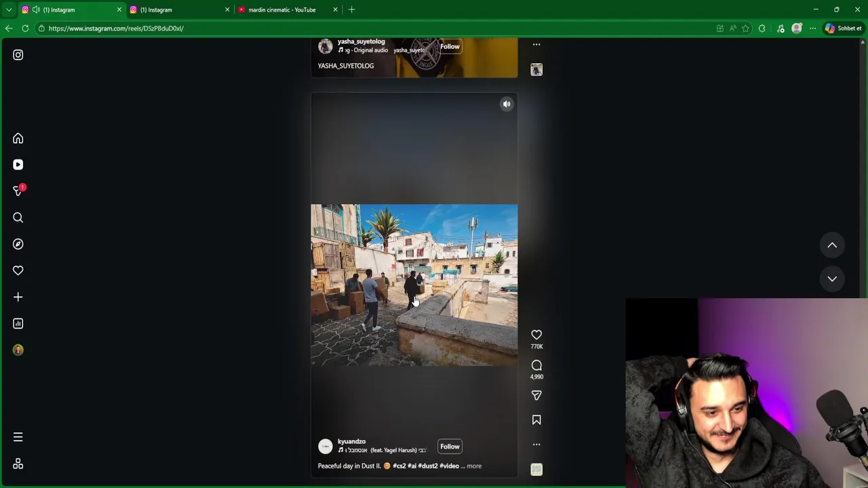Save the kyuandzo reel with bookmark
The width and height of the screenshot is (868, 488).
coord(536,420)
